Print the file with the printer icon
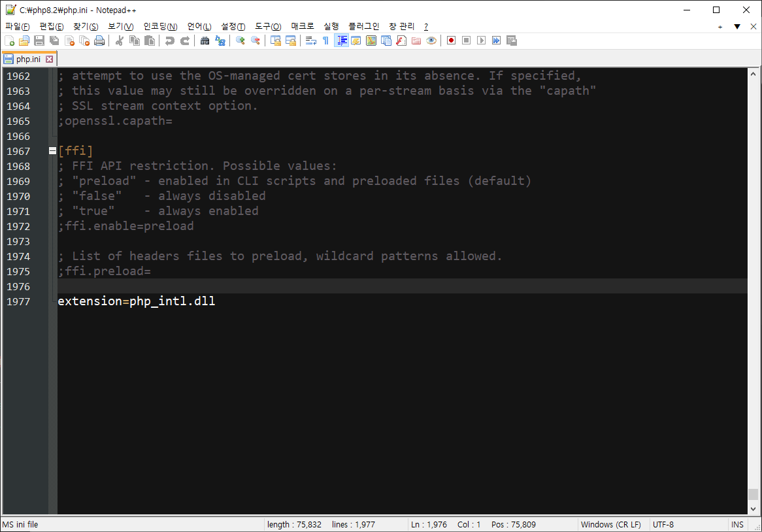762x532 pixels. click(99, 41)
